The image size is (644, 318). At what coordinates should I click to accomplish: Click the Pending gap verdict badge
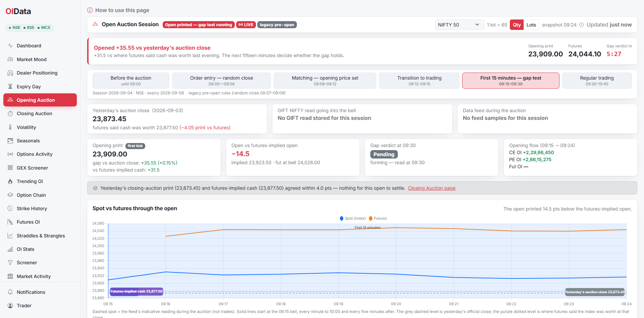[384, 154]
